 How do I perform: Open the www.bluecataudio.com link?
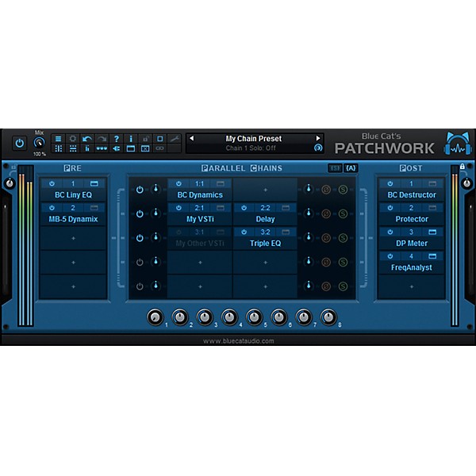(x=238, y=341)
